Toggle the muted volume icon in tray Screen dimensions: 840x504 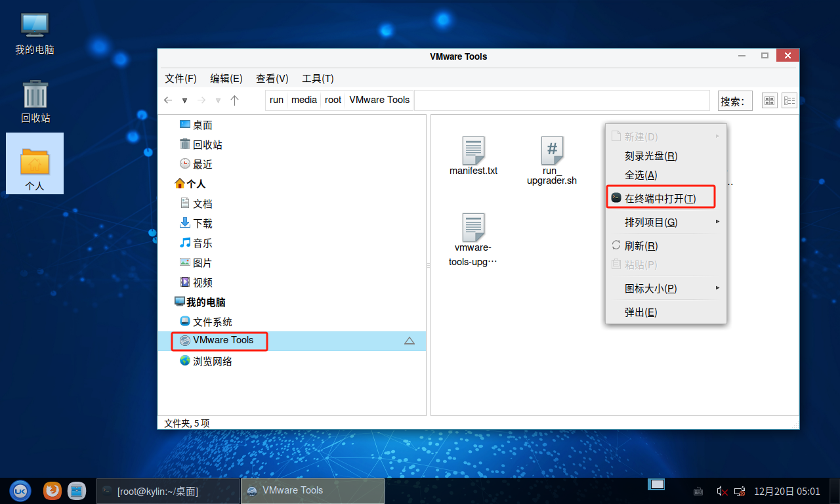pyautogui.click(x=722, y=491)
